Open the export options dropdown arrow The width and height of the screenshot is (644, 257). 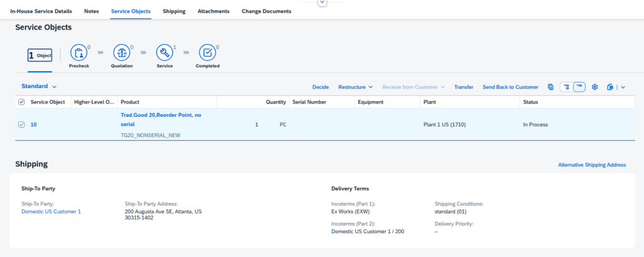(623, 87)
